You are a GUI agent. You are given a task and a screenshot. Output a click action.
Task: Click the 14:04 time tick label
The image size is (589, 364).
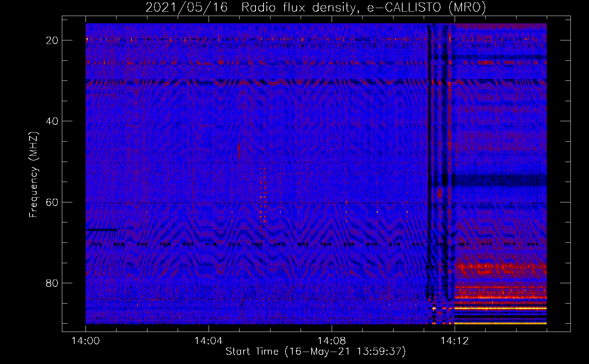pos(209,341)
